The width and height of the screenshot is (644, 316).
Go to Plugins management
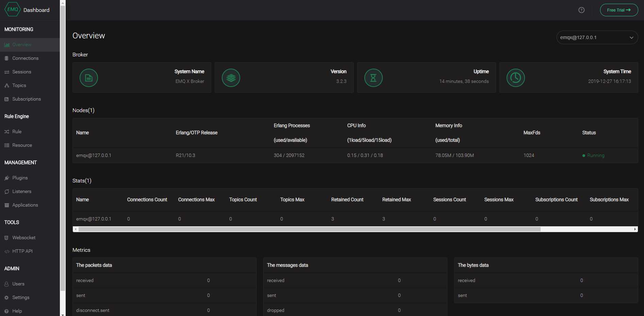30,178
